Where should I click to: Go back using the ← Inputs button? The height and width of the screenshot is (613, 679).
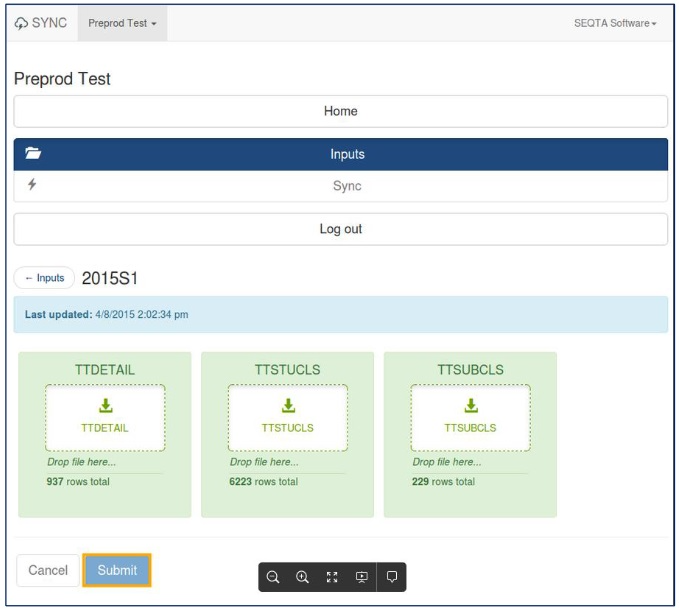point(44,278)
